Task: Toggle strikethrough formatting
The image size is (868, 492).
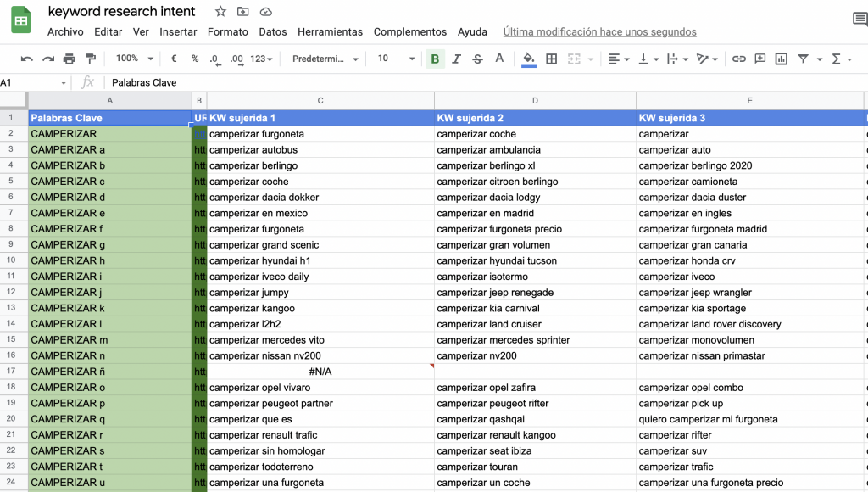Action: (477, 59)
